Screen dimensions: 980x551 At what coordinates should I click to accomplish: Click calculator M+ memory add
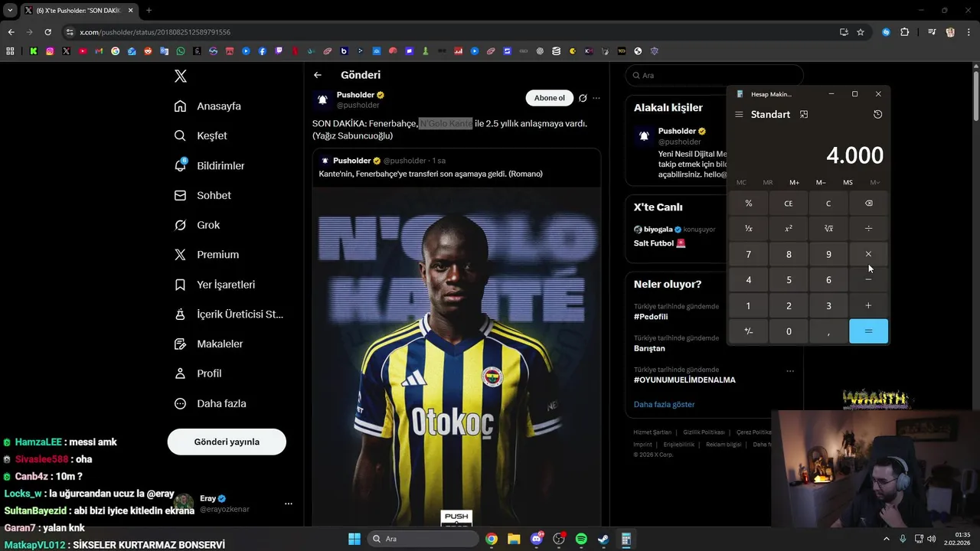click(x=794, y=182)
